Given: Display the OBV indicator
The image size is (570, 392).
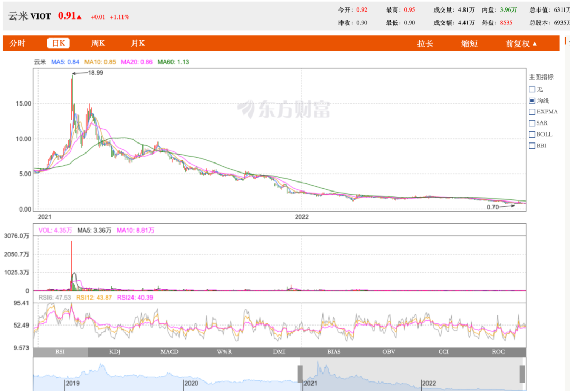Looking at the screenshot, I should click(x=388, y=352).
